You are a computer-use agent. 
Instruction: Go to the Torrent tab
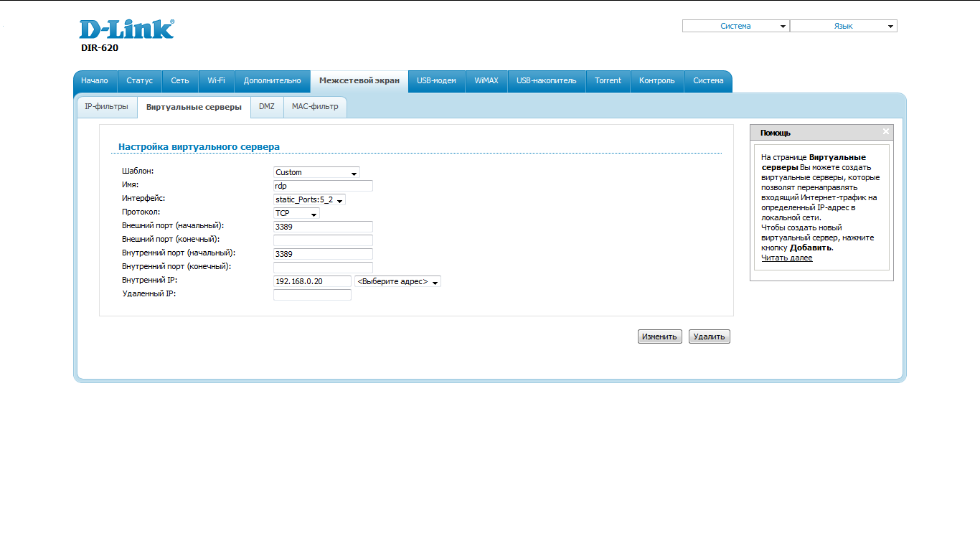tap(608, 81)
